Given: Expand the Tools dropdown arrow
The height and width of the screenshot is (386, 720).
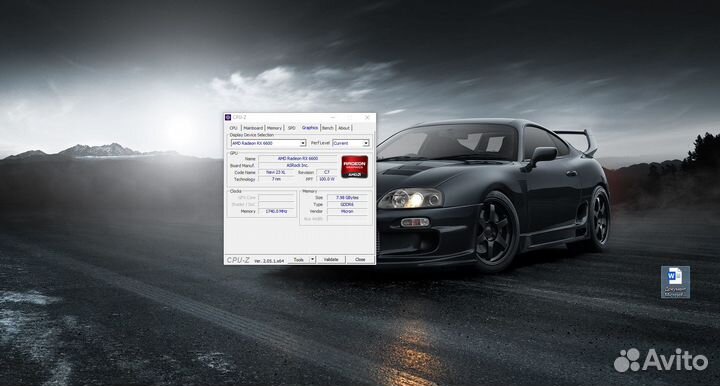Looking at the screenshot, I should click(313, 259).
